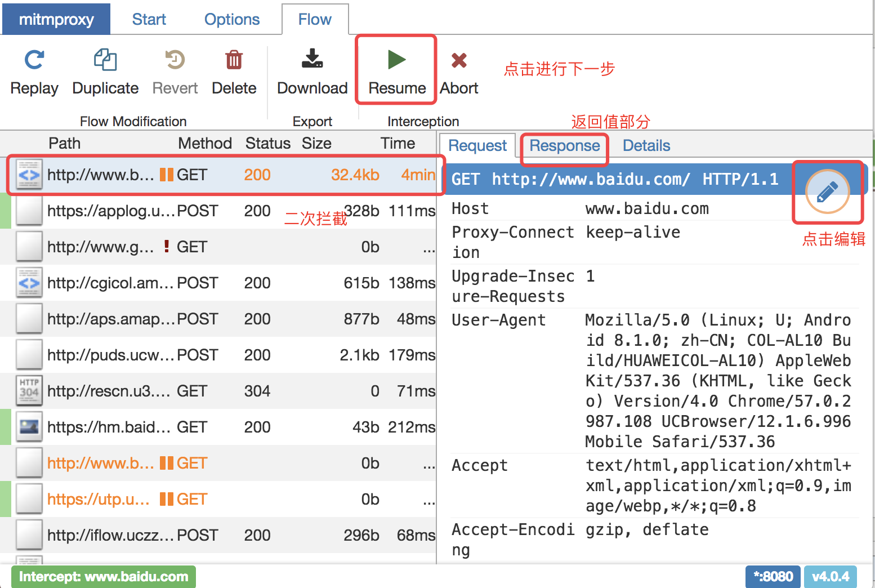Select the iflow.uczz POST flow row
The image size is (875, 588).
[x=169, y=534]
